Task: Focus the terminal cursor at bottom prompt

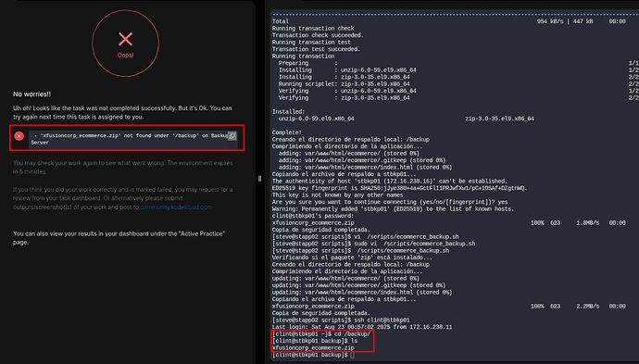Action: [x=352, y=355]
